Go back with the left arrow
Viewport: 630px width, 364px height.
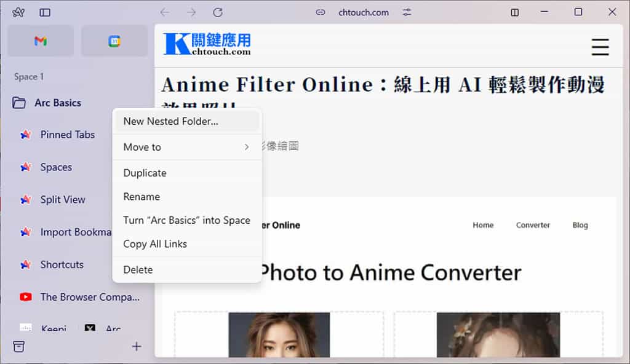pyautogui.click(x=165, y=12)
